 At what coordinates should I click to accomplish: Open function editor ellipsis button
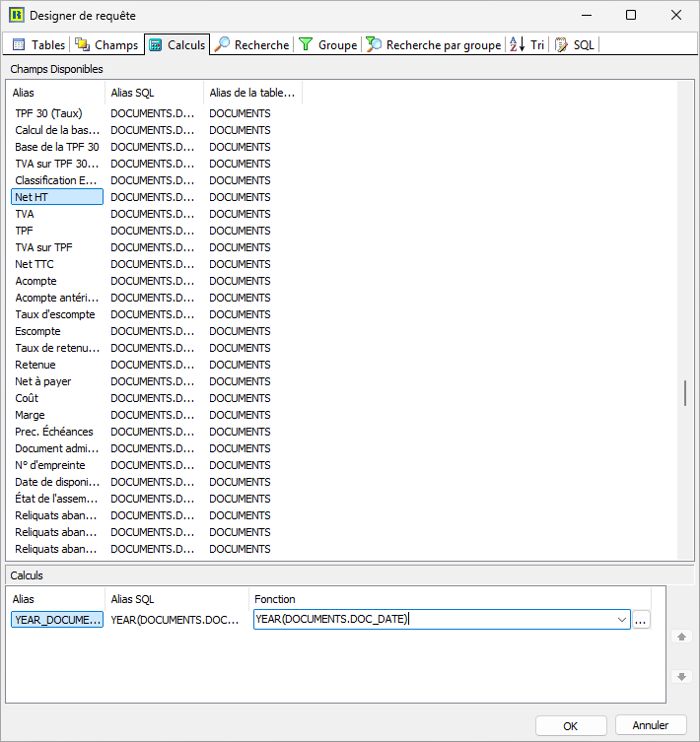coord(640,620)
